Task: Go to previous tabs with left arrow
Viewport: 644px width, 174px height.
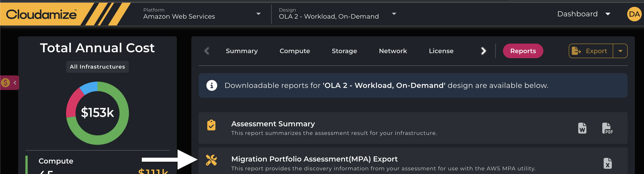Action: (207, 51)
